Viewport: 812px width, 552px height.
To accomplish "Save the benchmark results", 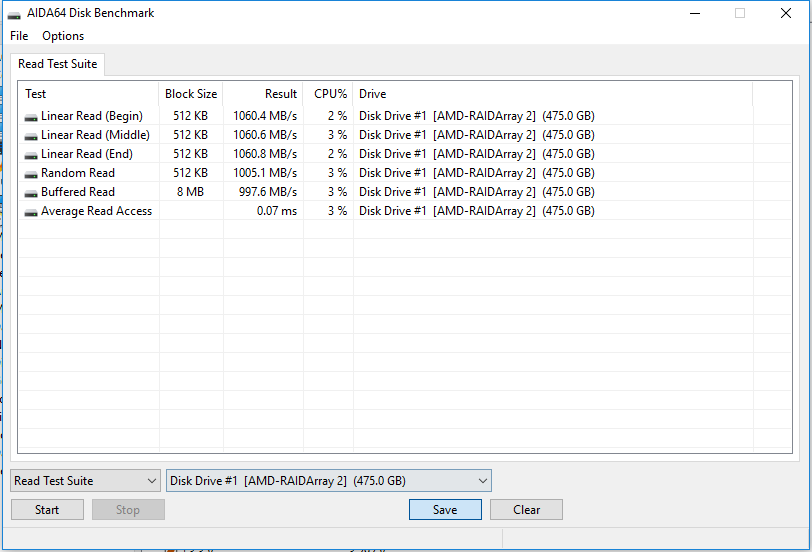I will click(445, 510).
